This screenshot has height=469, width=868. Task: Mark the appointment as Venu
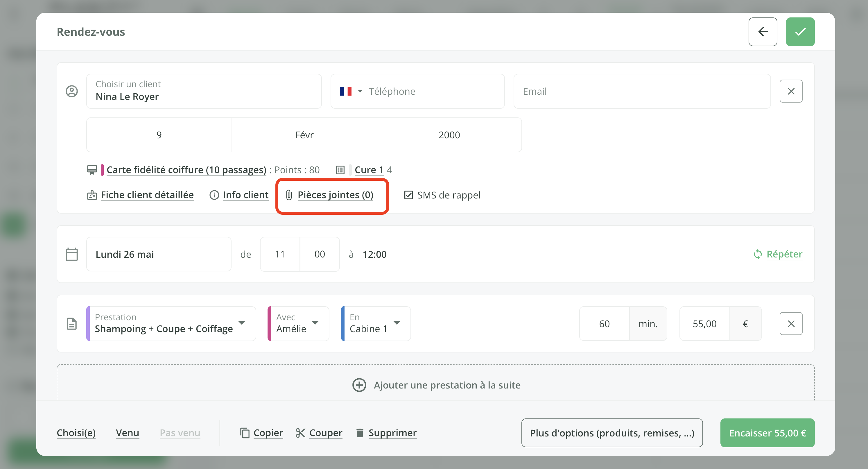point(127,433)
